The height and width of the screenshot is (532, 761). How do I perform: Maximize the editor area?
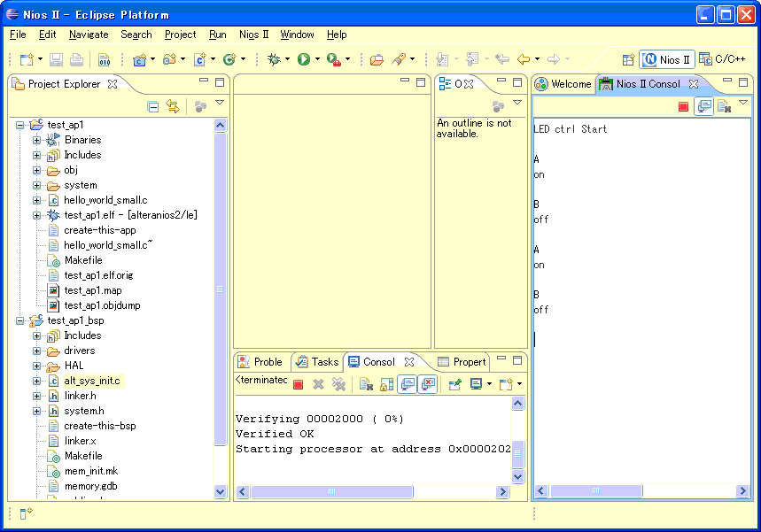[421, 82]
